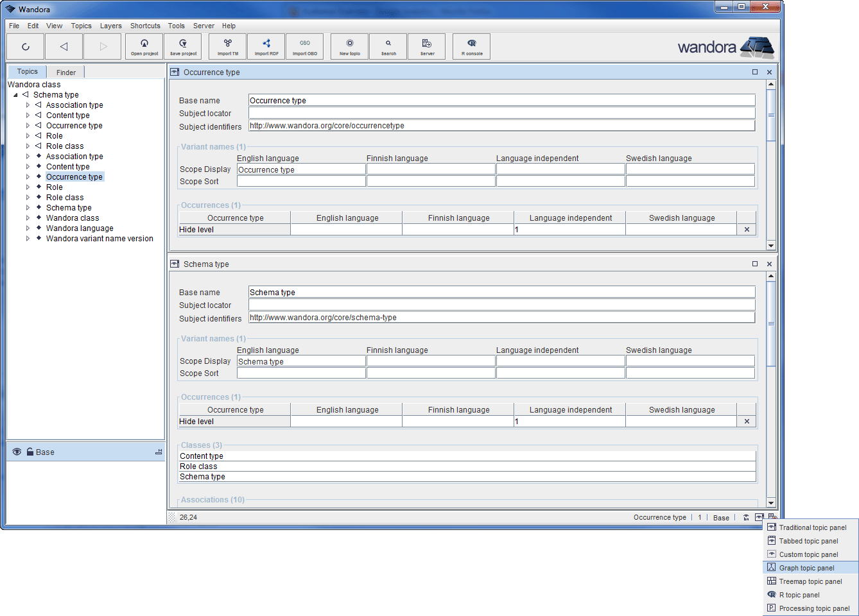
Task: Switch to the Finder tab
Action: (x=65, y=72)
